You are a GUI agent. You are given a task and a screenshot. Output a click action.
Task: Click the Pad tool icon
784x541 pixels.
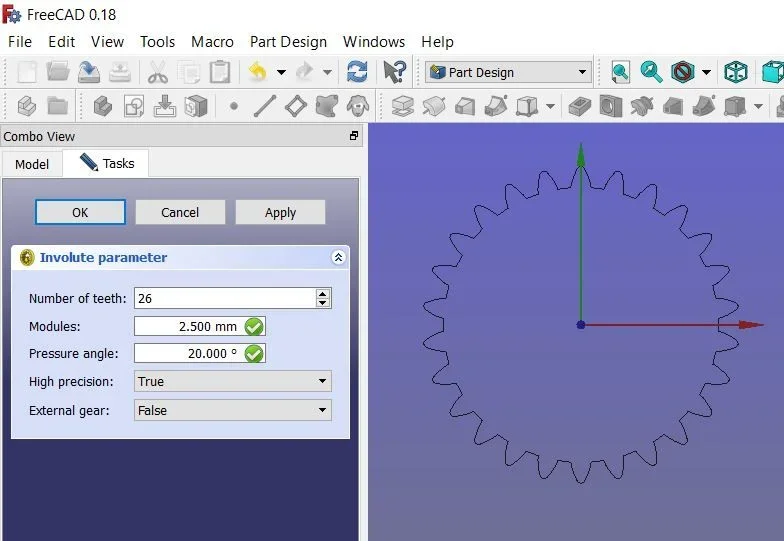click(403, 106)
